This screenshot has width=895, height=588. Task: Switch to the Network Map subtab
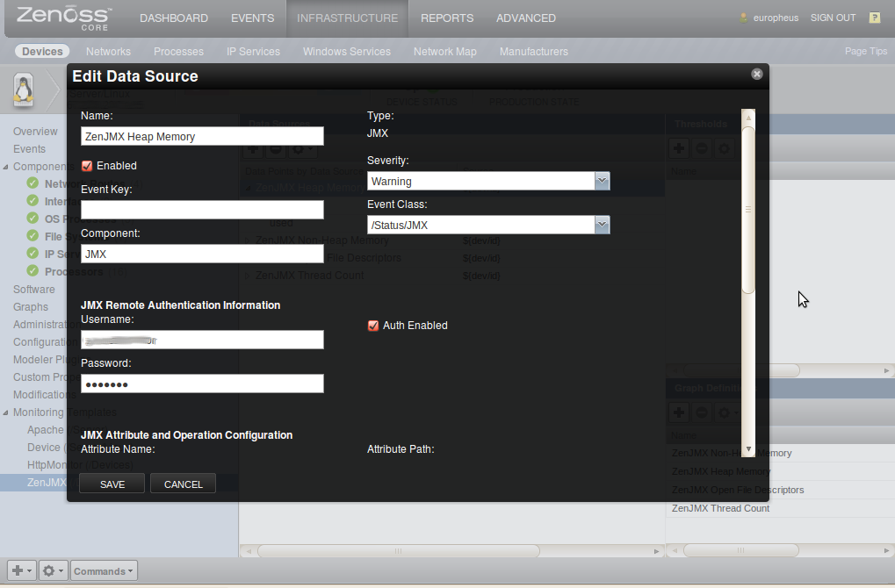[x=444, y=51]
